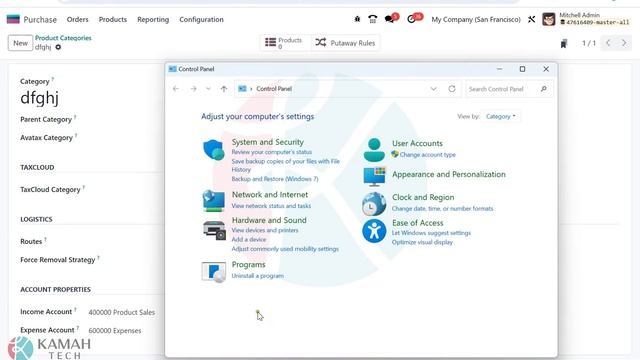
Task: Open Clock and Region heading link
Action: tap(423, 197)
